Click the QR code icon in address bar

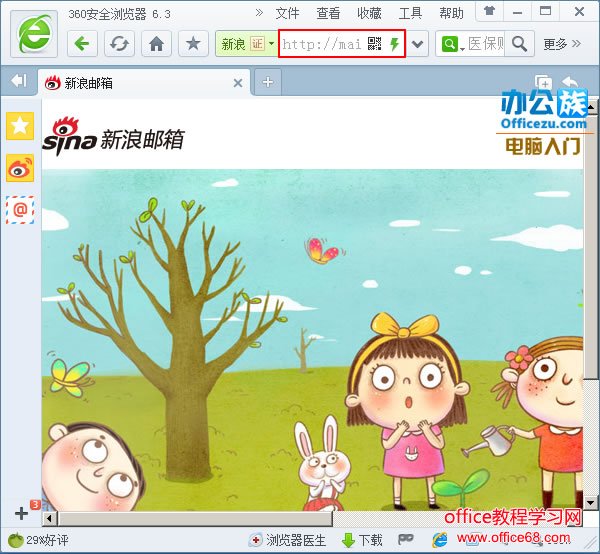pos(374,44)
